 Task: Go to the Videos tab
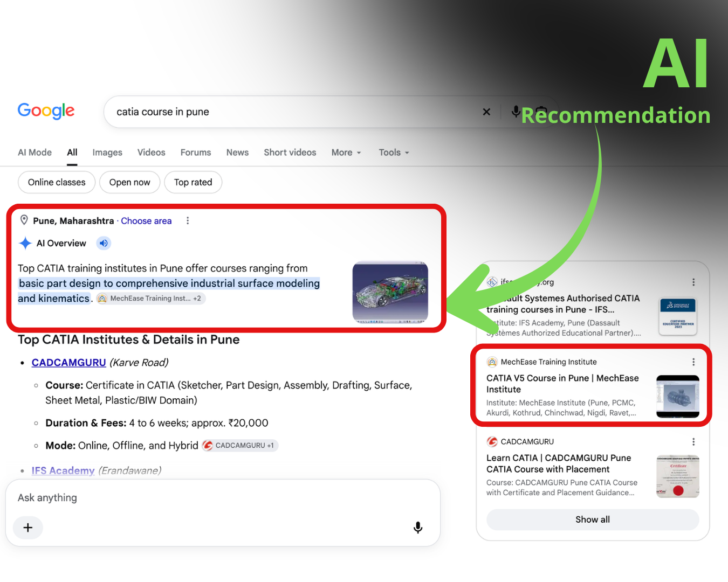tap(152, 153)
